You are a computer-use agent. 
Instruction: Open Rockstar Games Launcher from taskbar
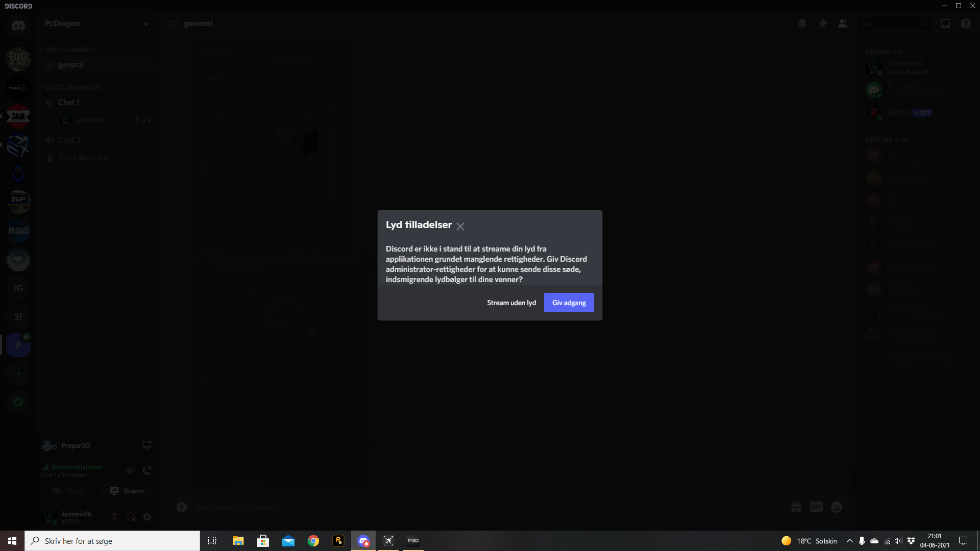(338, 541)
